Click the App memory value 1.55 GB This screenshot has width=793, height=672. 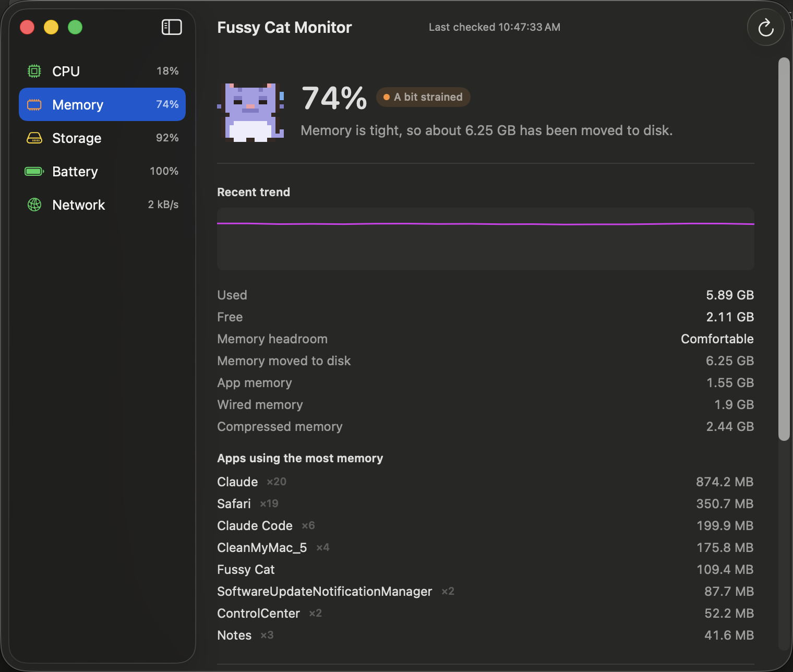[730, 383]
